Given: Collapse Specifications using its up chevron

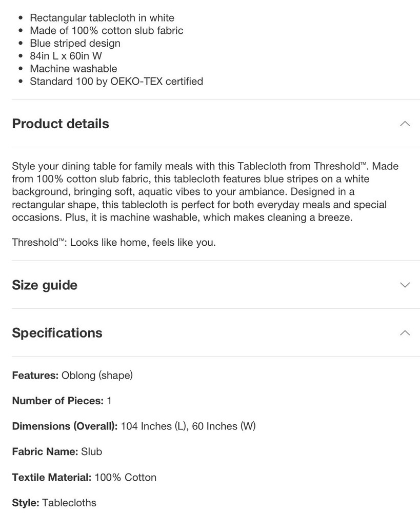Looking at the screenshot, I should [x=405, y=333].
